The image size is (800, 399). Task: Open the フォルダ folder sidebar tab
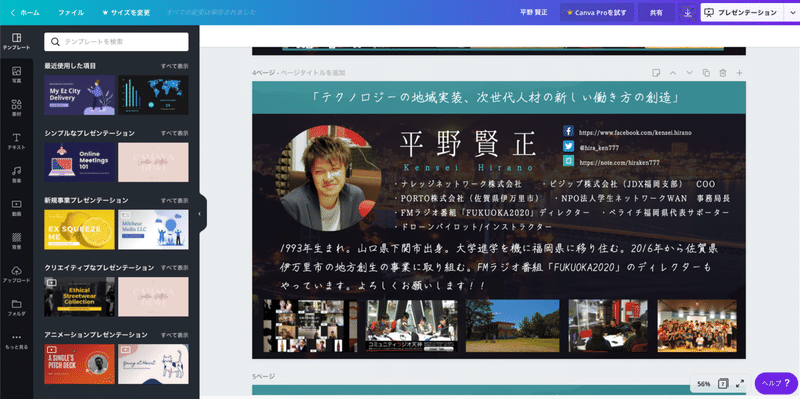click(x=16, y=307)
